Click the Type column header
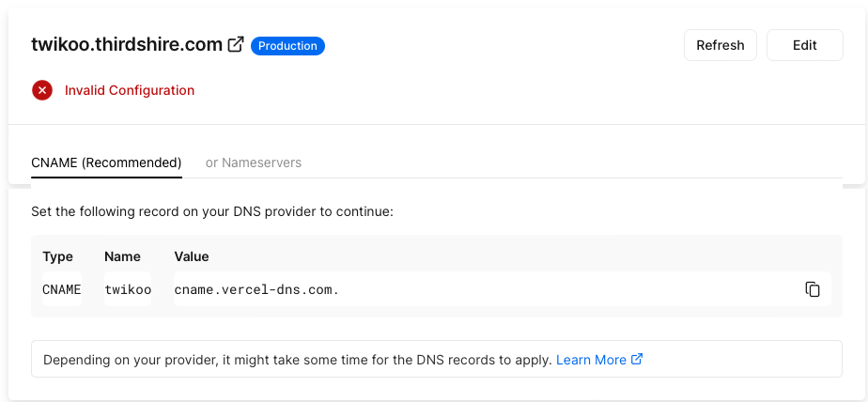Viewport: 868px width, 402px height. coord(58,256)
